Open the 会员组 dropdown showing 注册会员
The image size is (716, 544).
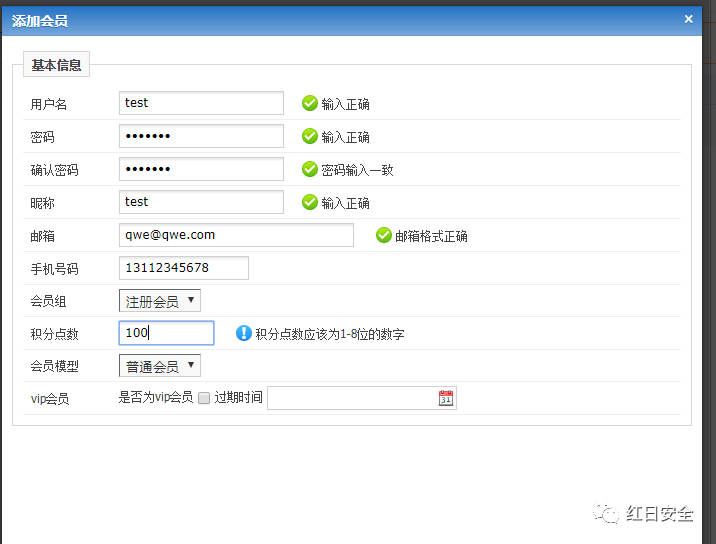point(160,301)
